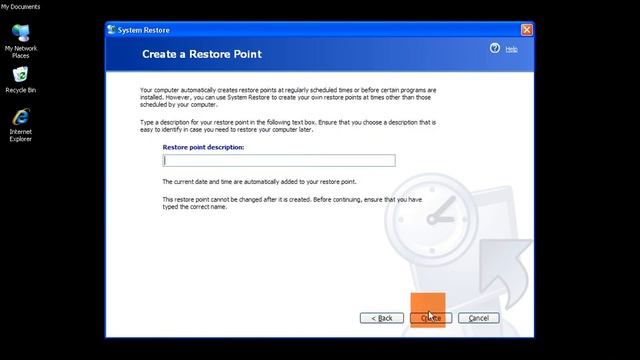This screenshot has width=640, height=360.
Task: Open the Help link
Action: (511, 49)
